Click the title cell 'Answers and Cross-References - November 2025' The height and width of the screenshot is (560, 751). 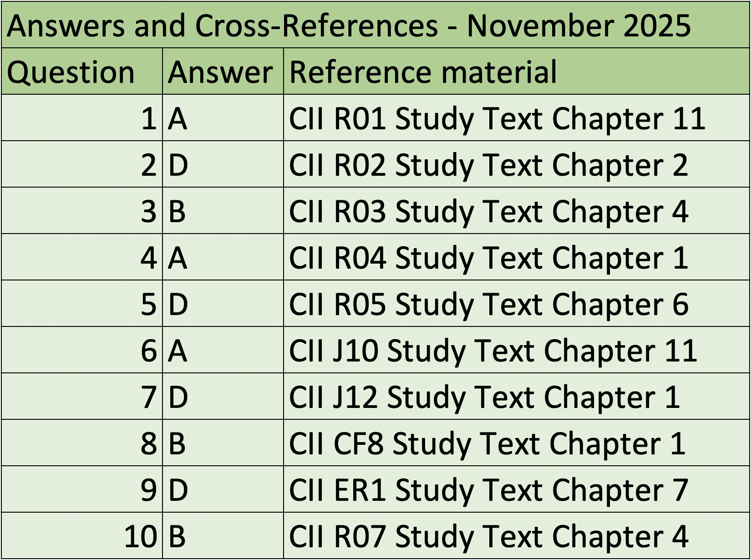[x=375, y=25]
